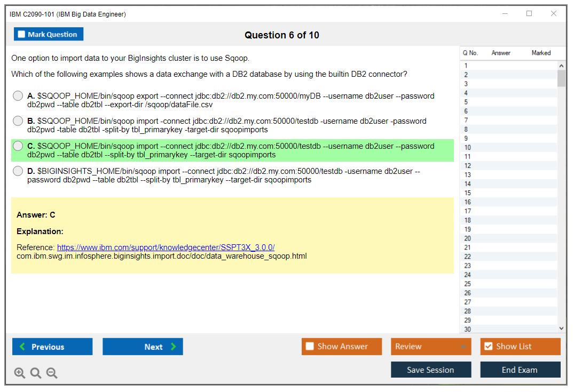
Task: Open the Review dropdown menu
Action: (x=431, y=347)
